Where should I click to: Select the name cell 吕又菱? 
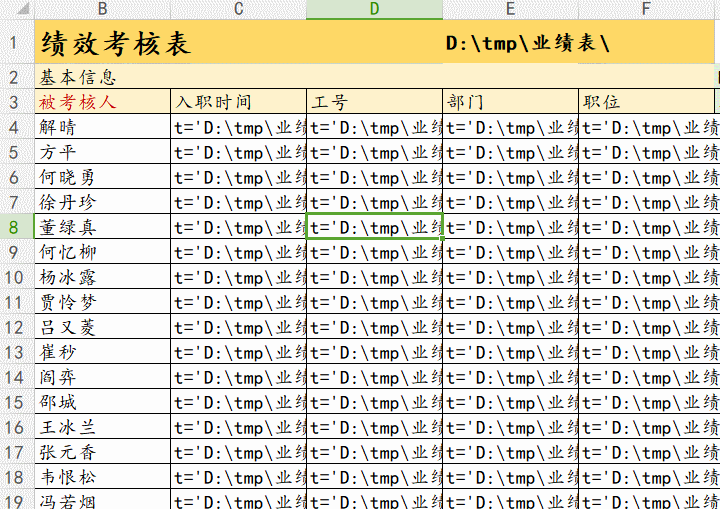point(102,327)
